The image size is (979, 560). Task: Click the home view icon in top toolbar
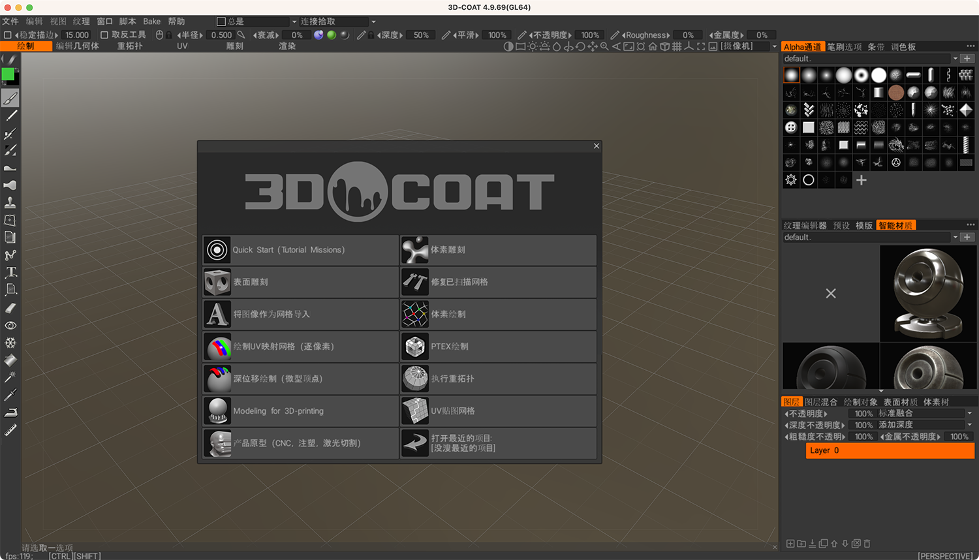tap(653, 46)
